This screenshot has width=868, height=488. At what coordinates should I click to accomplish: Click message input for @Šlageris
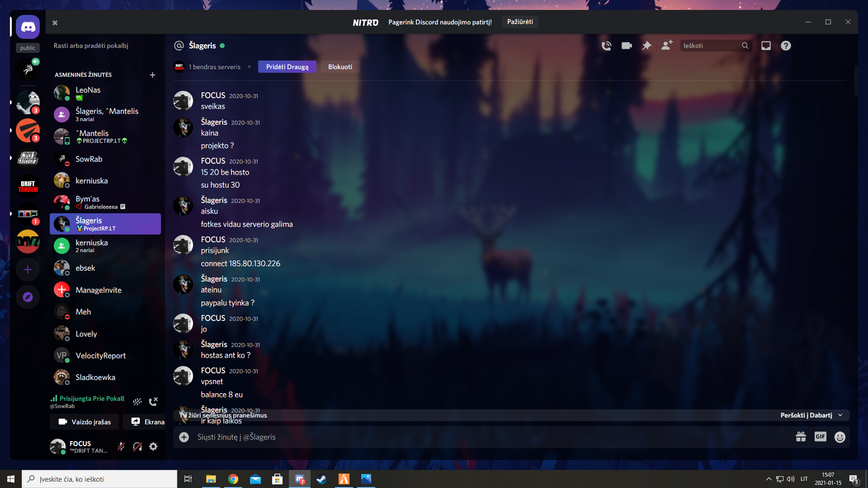tap(493, 437)
